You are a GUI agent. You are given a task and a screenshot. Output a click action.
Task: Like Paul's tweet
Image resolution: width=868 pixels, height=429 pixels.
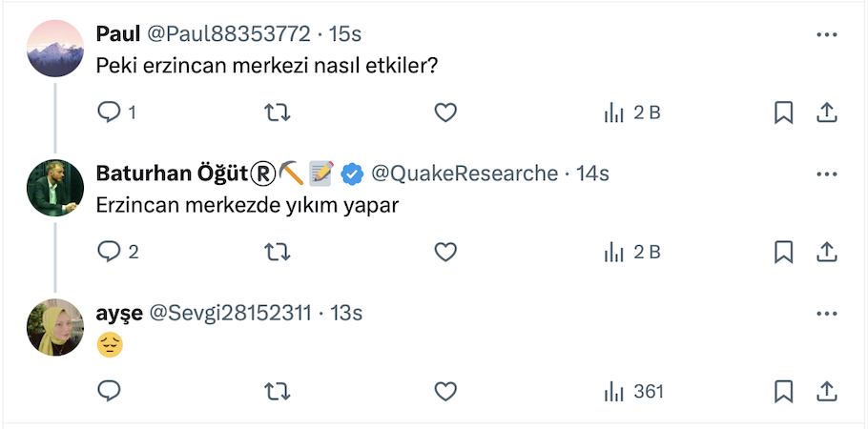click(x=445, y=112)
